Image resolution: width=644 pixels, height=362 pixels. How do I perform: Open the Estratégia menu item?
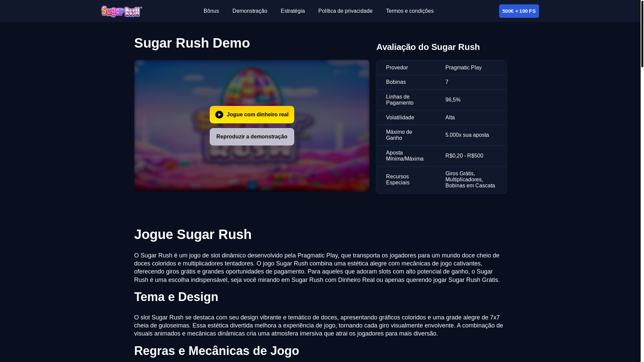293,11
